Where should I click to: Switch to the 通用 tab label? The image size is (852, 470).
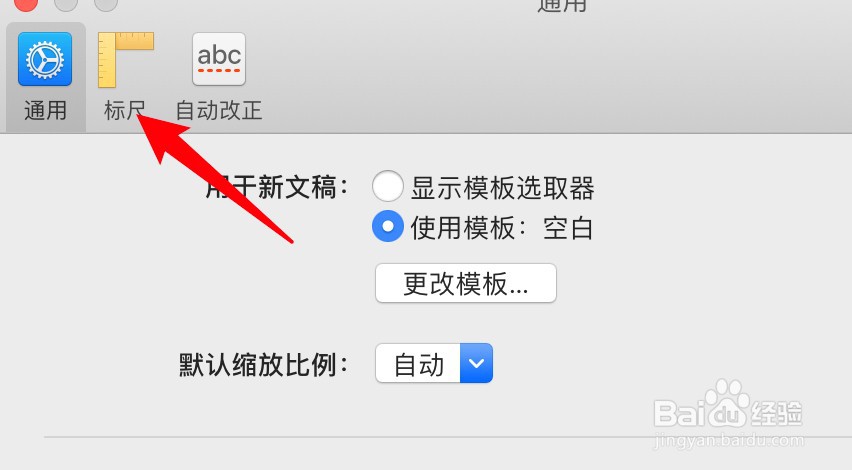(x=46, y=110)
